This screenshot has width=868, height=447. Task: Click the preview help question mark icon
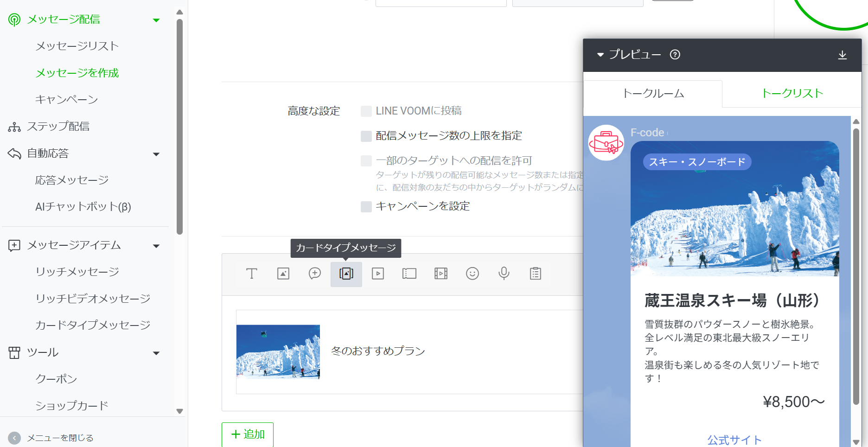click(x=675, y=55)
